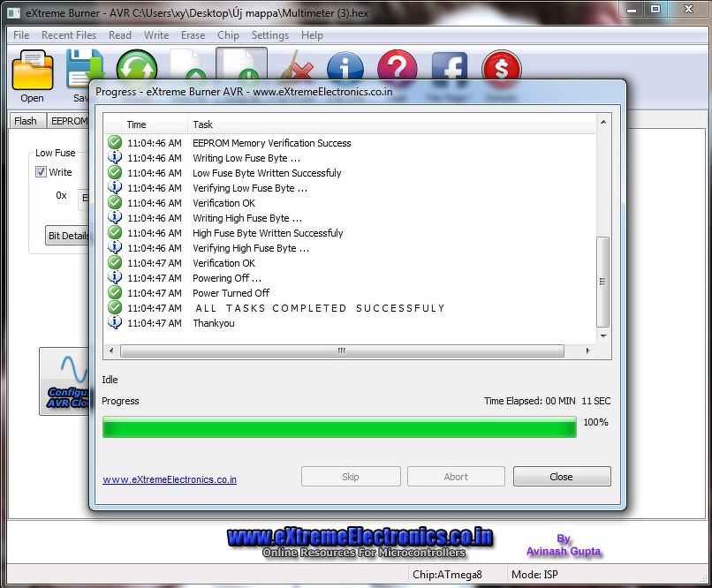Click the vertical scrollbar thumb in task log
The width and height of the screenshot is (712, 588).
pos(602,282)
